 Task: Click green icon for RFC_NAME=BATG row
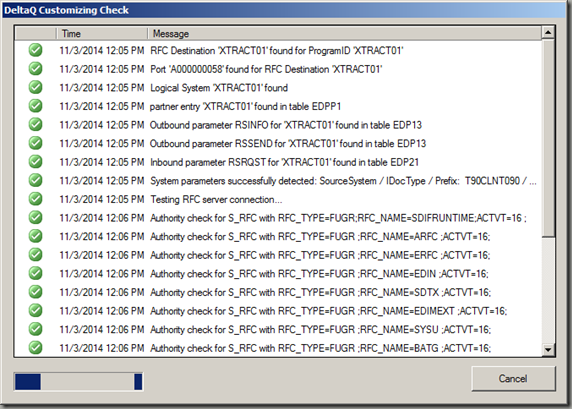point(35,348)
